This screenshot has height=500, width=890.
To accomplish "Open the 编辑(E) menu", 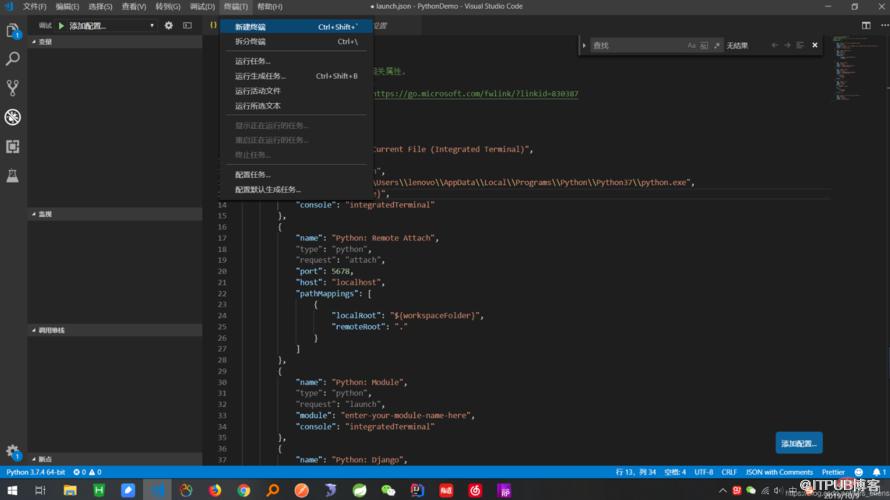I will [x=68, y=6].
